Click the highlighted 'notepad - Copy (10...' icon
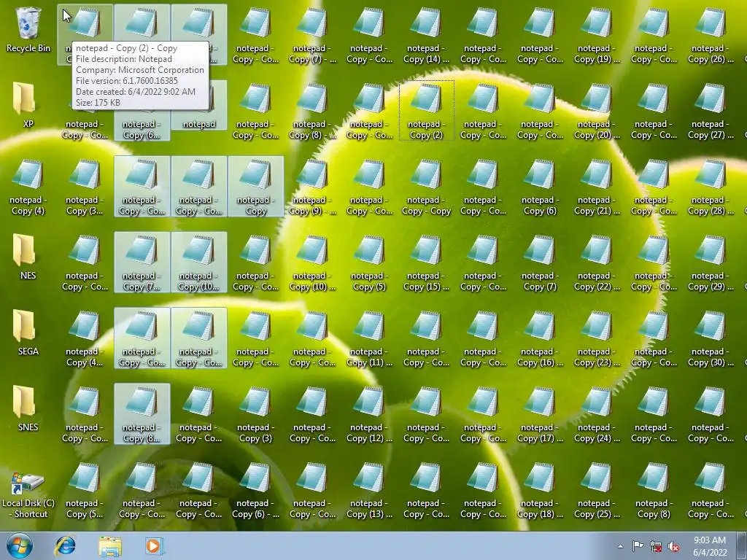The image size is (747, 560). [199, 262]
